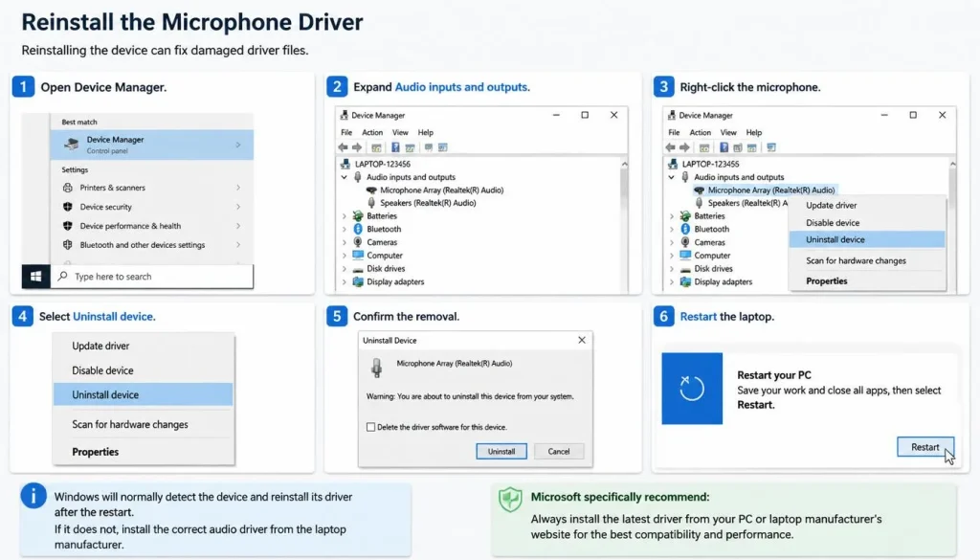Click the Bluetooth icon in step 3 device tree
Screen dimensions: 980x560
click(685, 229)
